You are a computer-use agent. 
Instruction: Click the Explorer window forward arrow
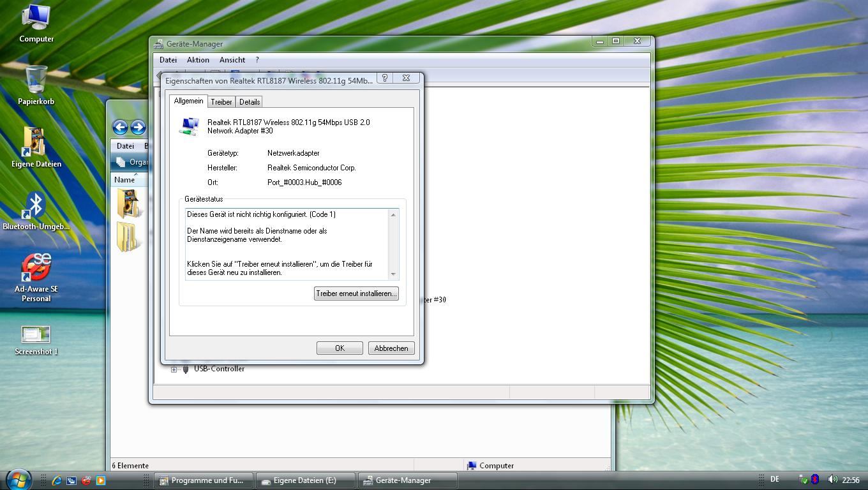click(x=138, y=127)
